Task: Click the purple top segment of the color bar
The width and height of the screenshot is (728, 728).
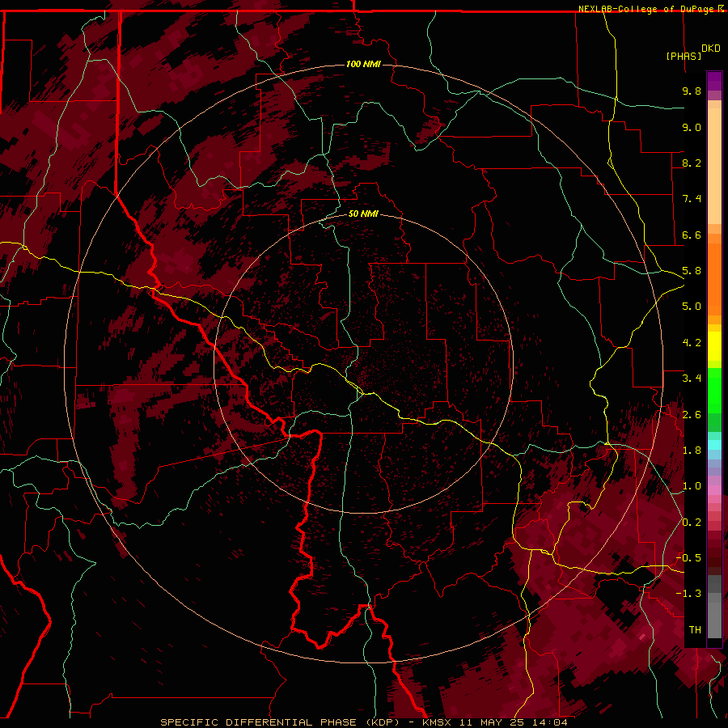Action: 714,81
